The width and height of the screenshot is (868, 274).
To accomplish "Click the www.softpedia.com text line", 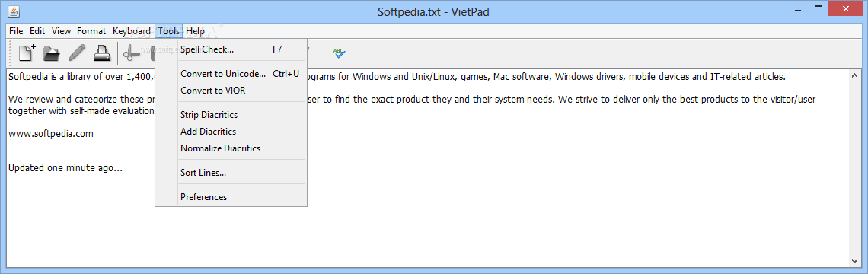I will point(50,133).
